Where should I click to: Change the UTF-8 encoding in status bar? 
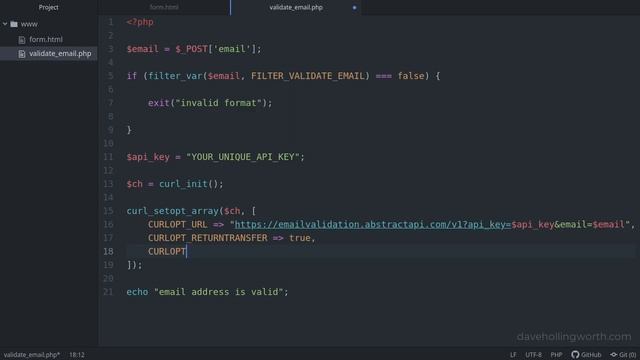point(533,354)
